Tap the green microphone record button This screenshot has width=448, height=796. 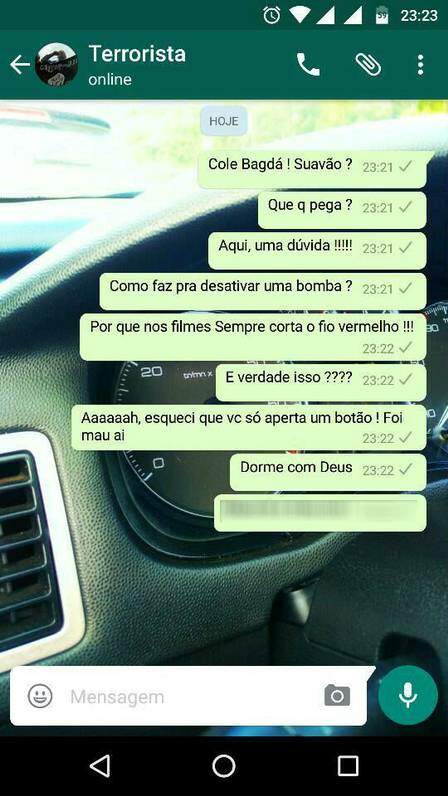(x=408, y=695)
